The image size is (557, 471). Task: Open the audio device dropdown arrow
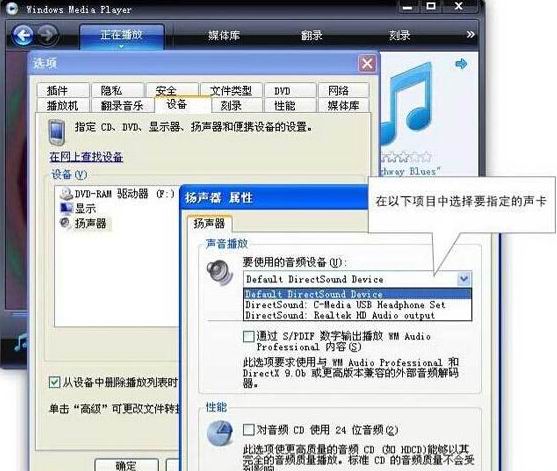(464, 279)
